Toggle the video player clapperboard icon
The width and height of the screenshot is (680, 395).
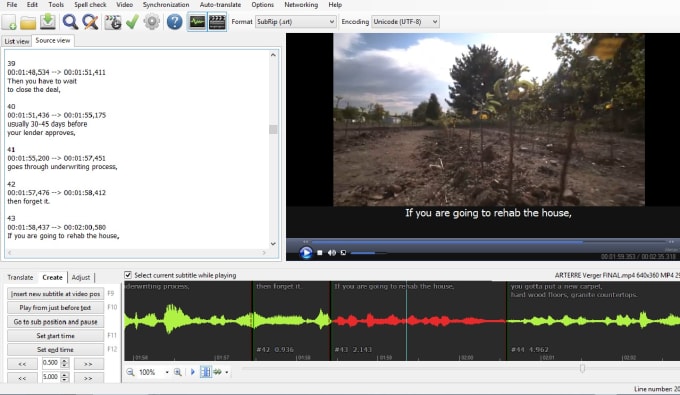[x=217, y=22]
